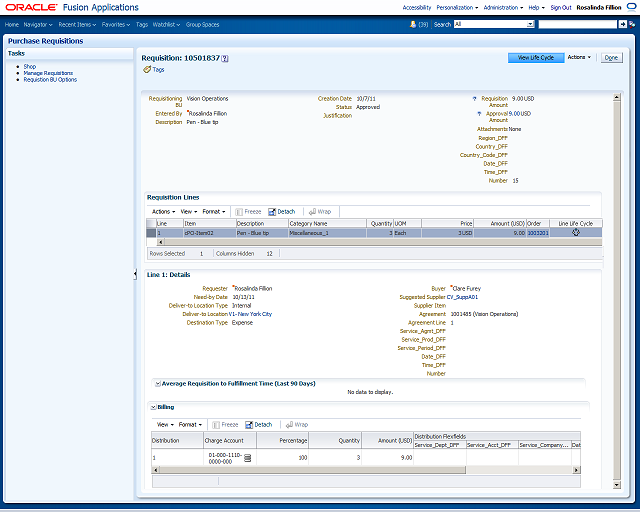
Task: Click the Billing table horizontal scrollbar
Action: (311, 470)
